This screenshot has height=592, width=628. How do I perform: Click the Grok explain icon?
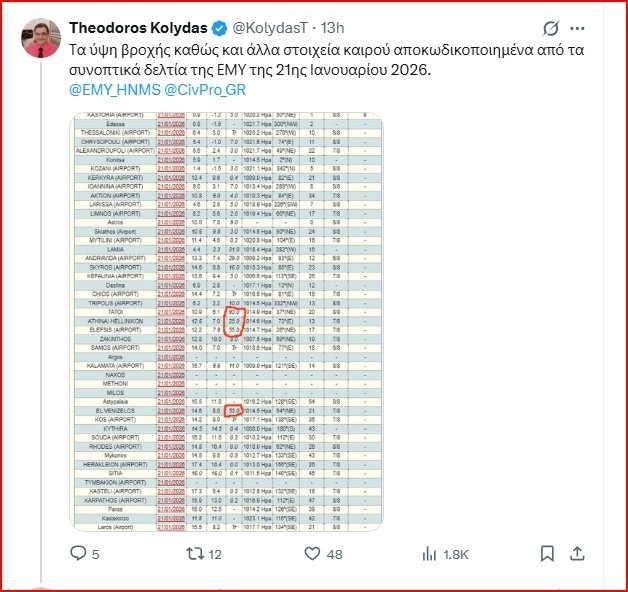pos(549,28)
